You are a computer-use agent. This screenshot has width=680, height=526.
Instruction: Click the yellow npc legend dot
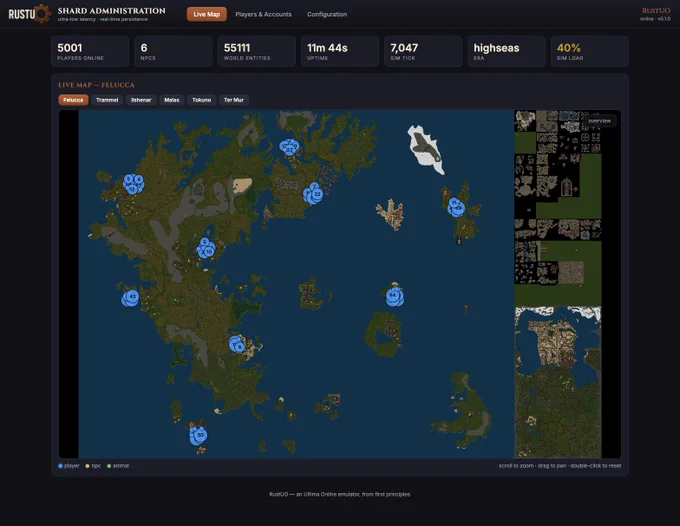(87, 466)
